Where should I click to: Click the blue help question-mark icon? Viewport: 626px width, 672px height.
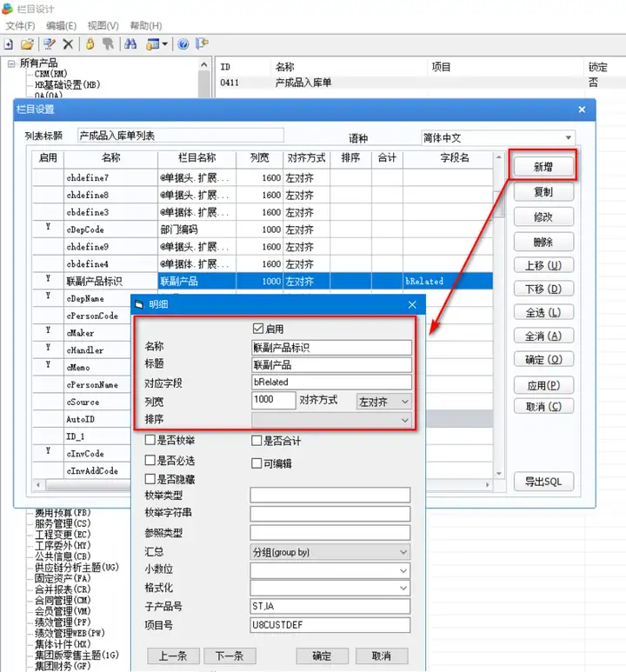pos(183,43)
